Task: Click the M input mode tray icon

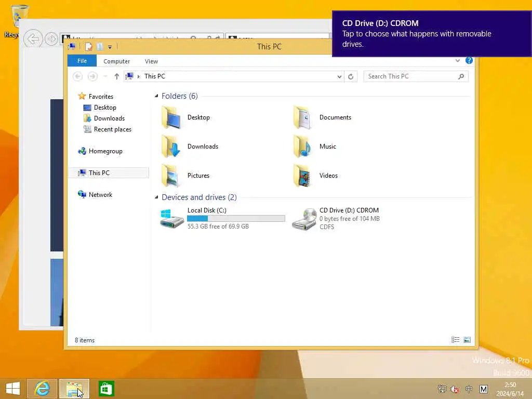Action: click(x=484, y=389)
